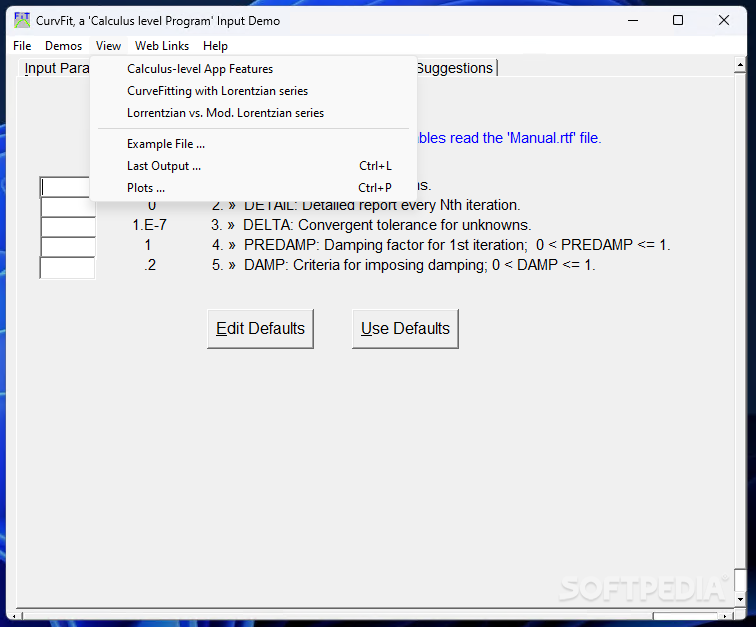This screenshot has height=627, width=756.
Task: Open the Web Links menu
Action: point(162,46)
